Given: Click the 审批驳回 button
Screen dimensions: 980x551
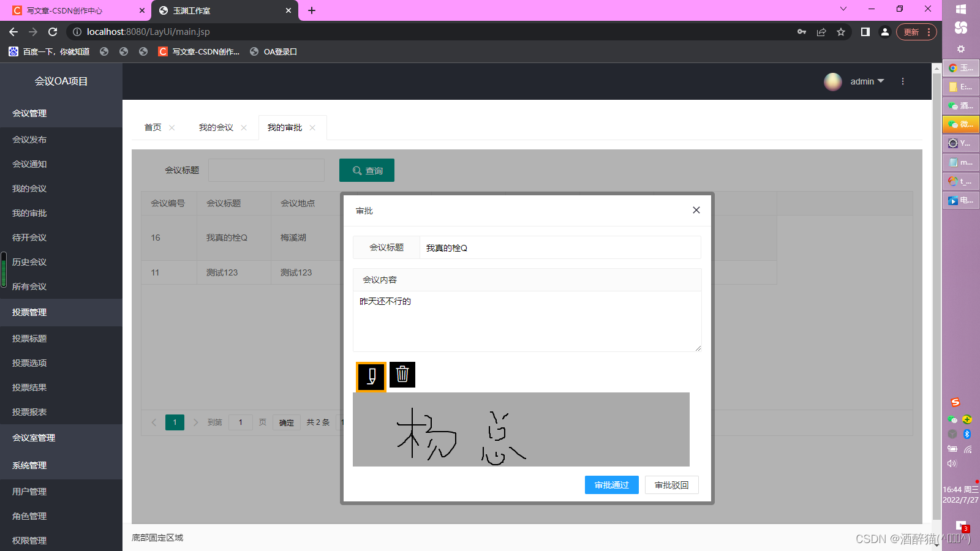Looking at the screenshot, I should (672, 485).
